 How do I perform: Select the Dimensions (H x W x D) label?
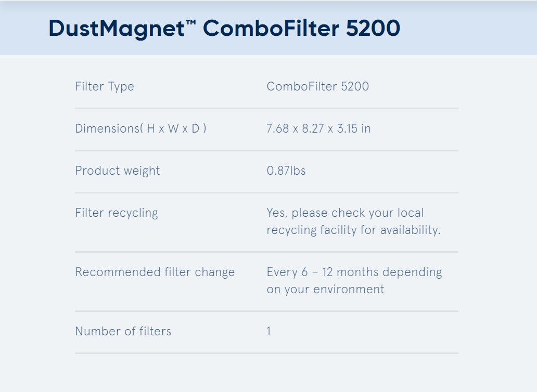tap(141, 128)
